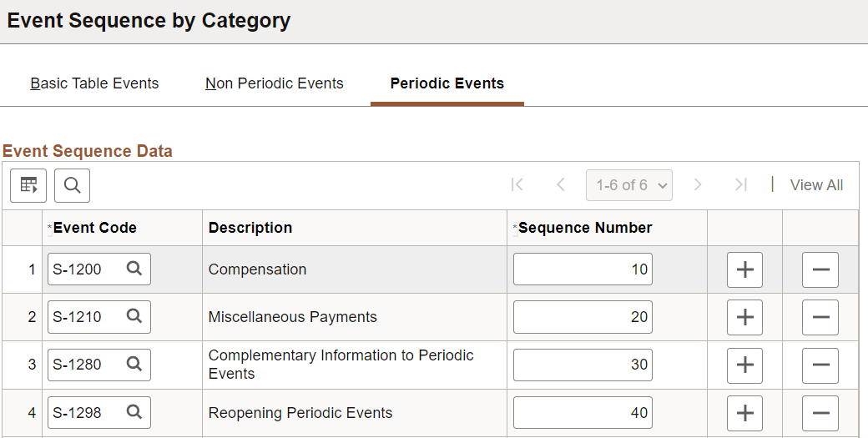The height and width of the screenshot is (438, 868).
Task: Remove the Reopening Periodic Events row
Action: pos(820,412)
